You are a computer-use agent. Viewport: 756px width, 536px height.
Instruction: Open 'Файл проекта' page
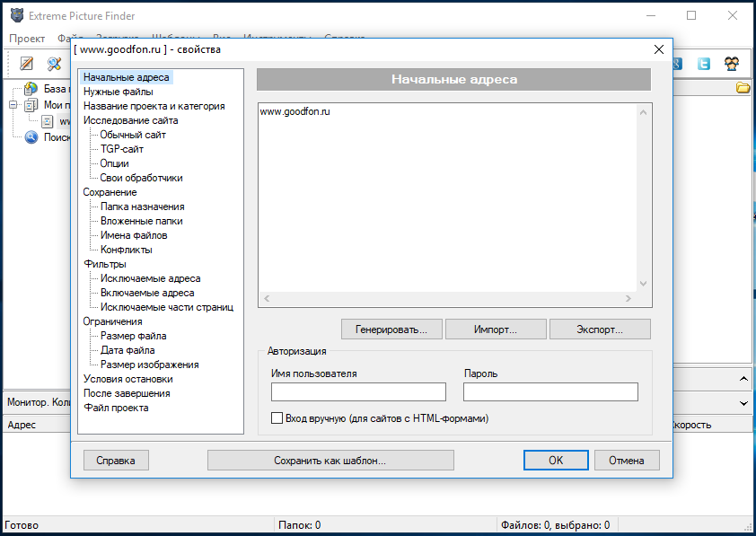(x=116, y=408)
